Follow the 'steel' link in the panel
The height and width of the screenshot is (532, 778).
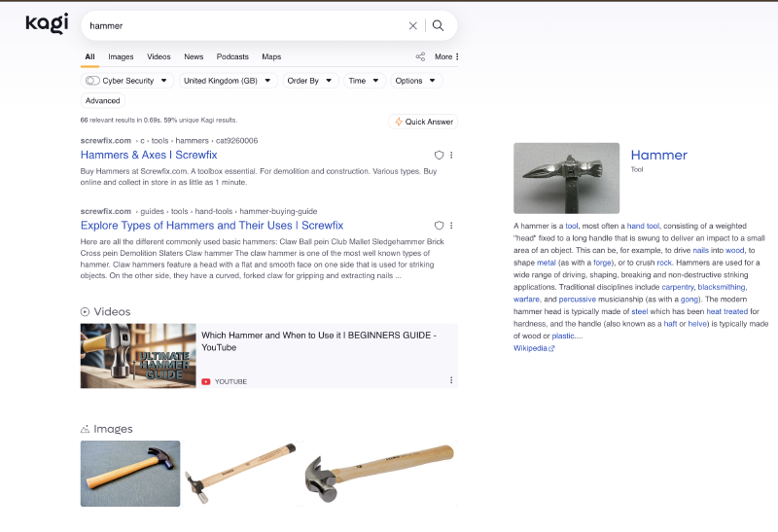click(x=640, y=311)
